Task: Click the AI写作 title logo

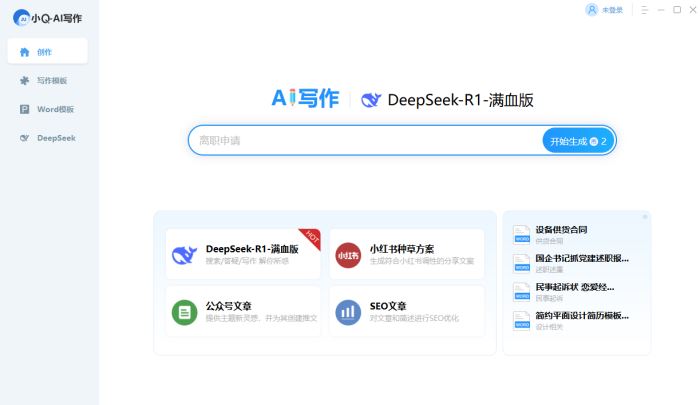Action: pyautogui.click(x=305, y=98)
